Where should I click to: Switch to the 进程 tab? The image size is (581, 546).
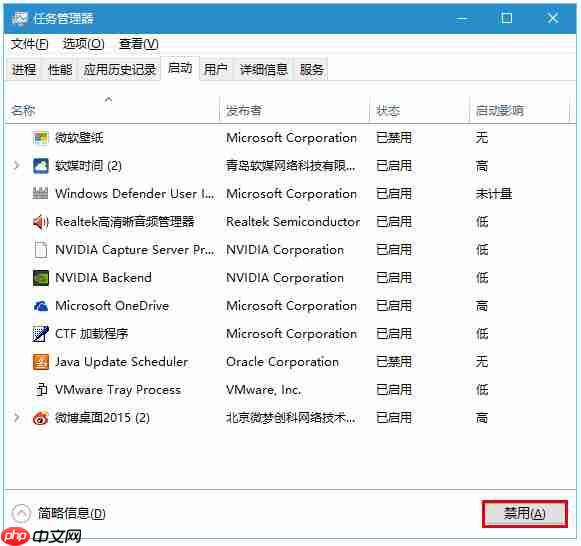(24, 69)
